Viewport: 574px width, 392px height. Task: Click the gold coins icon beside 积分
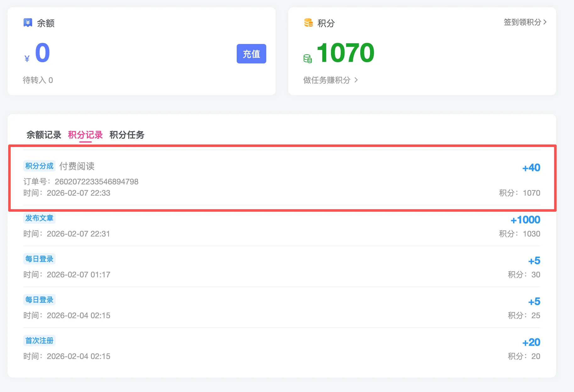[x=308, y=23]
